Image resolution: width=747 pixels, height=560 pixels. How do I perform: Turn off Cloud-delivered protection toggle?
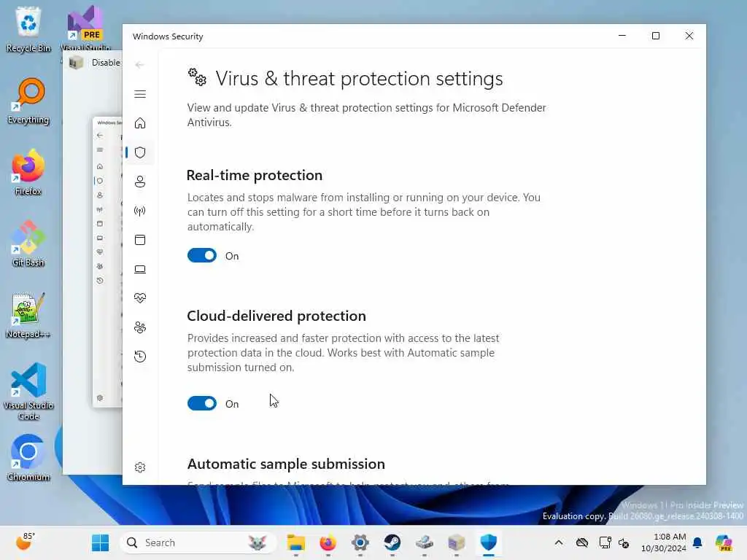coord(202,404)
